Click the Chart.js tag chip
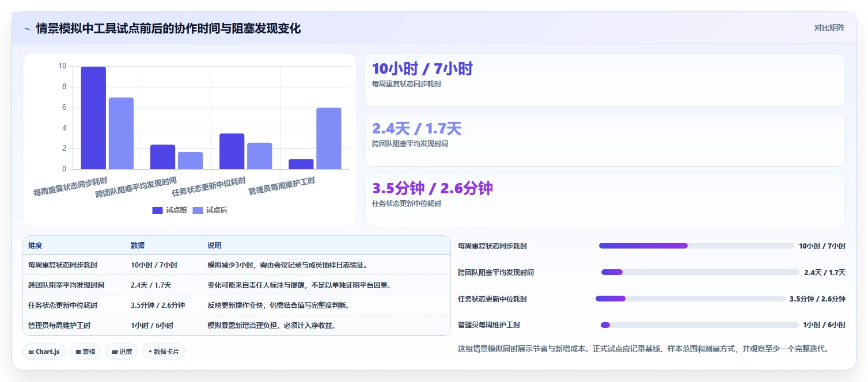This screenshot has width=868, height=382. click(44, 352)
